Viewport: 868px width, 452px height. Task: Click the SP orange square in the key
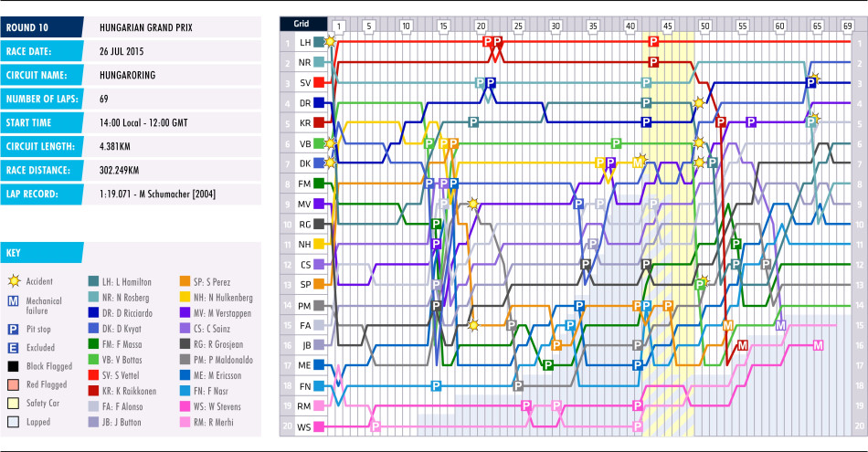pos(185,281)
